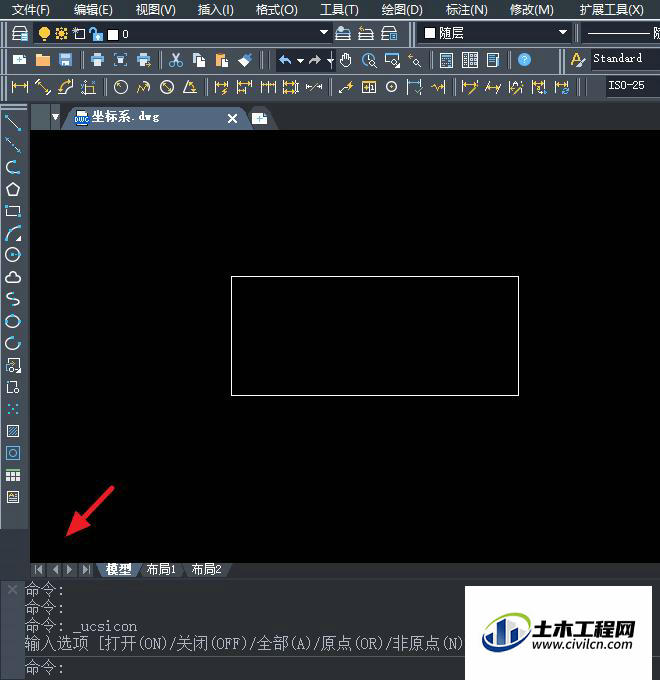The width and height of the screenshot is (660, 680).
Task: Click the Insert Block tool
Action: click(13, 366)
